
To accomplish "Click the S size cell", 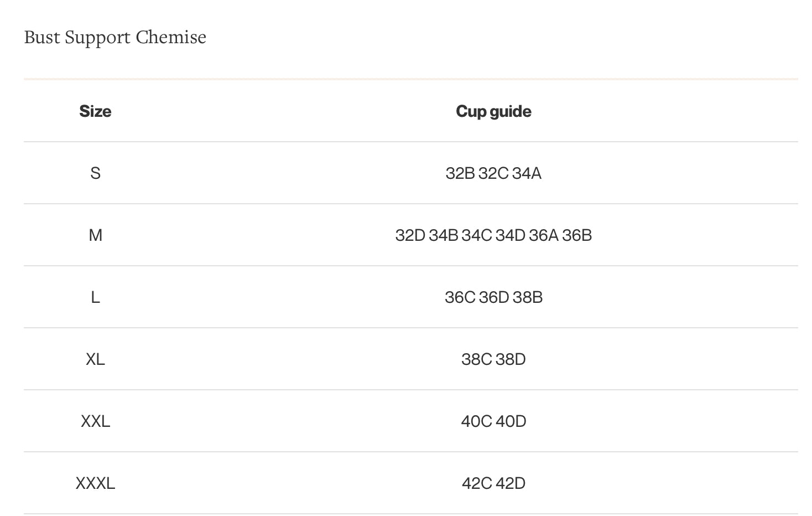I will coord(95,173).
